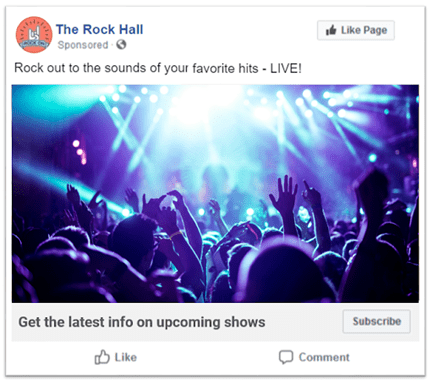Screen dimensions: 433x385
Task: Click thumbs-up icon inside Like Page button
Action: (x=331, y=30)
